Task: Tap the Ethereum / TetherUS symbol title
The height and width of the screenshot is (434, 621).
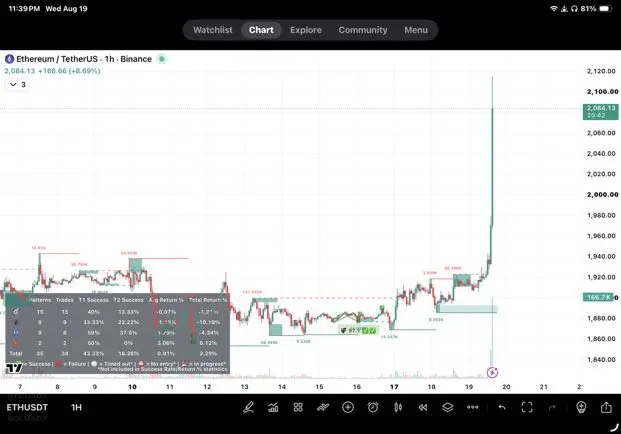Action: pyautogui.click(x=84, y=59)
